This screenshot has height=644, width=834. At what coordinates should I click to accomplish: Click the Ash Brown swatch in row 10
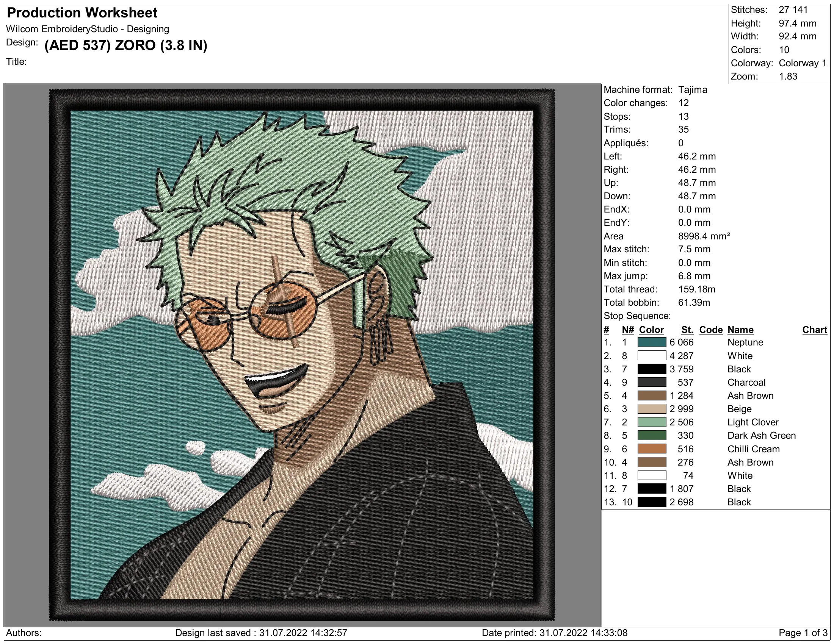(x=652, y=463)
